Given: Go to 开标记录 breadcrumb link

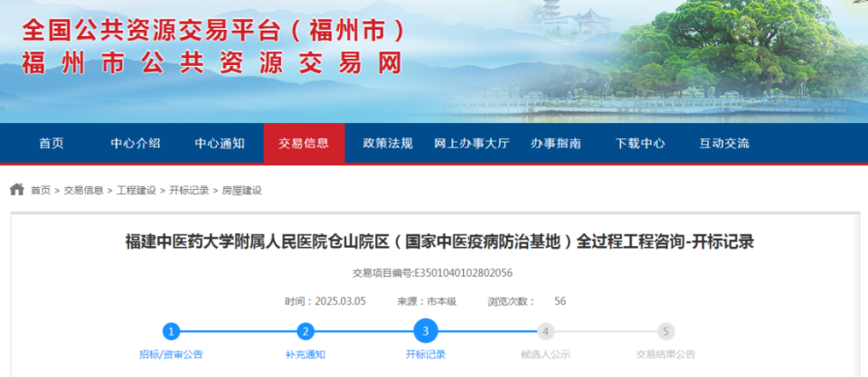Looking at the screenshot, I should tap(189, 191).
